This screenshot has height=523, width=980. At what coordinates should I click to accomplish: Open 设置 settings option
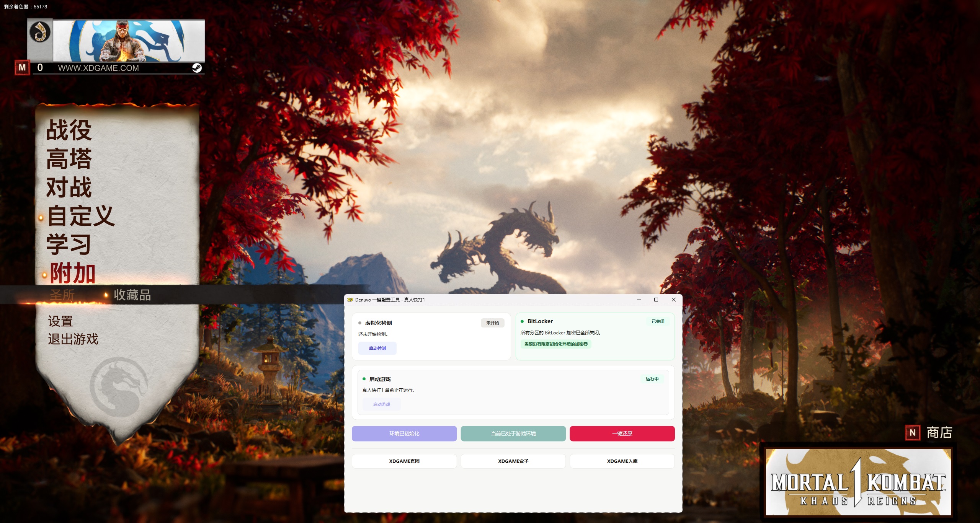click(60, 321)
